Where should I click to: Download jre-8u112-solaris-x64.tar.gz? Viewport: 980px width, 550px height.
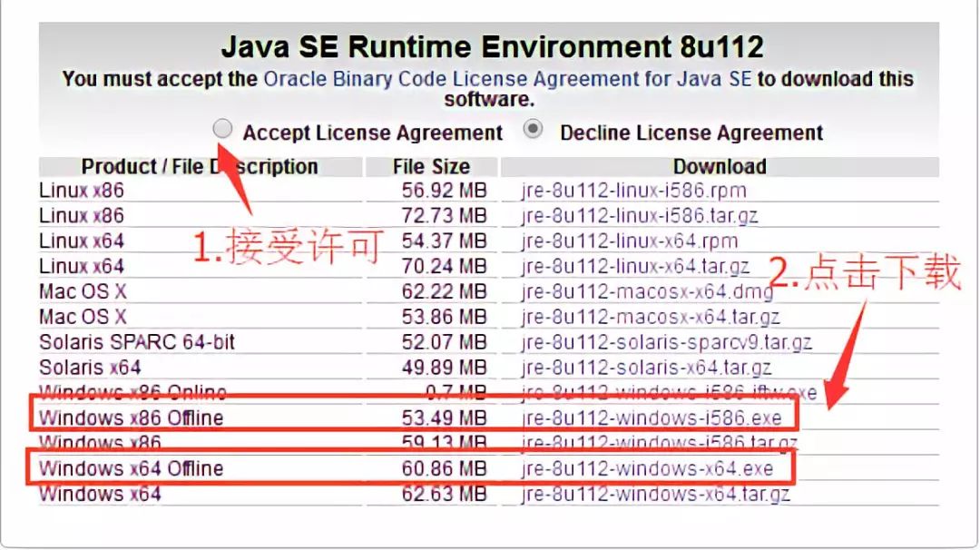(646, 368)
